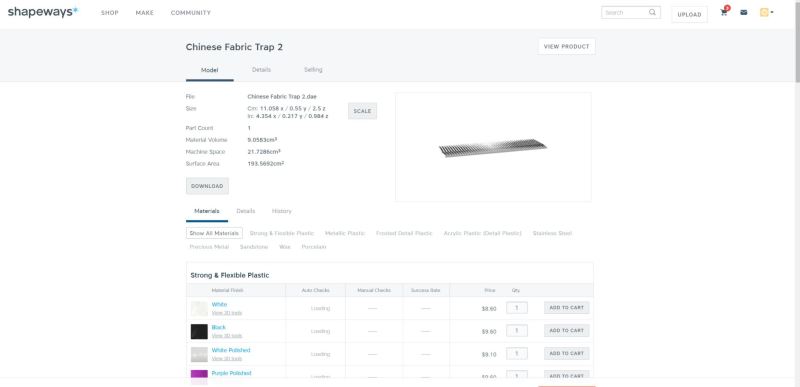Open the White Polished material link
Screen dimensions: 800x387
point(231,350)
